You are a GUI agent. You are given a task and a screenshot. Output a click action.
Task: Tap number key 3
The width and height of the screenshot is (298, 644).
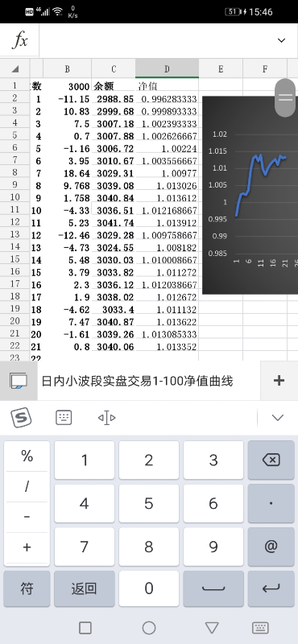click(x=213, y=460)
